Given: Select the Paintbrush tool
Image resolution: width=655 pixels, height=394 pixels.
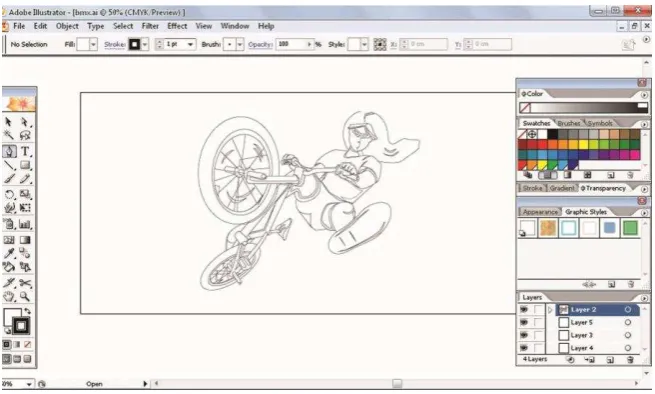Looking at the screenshot, I should point(9,179).
